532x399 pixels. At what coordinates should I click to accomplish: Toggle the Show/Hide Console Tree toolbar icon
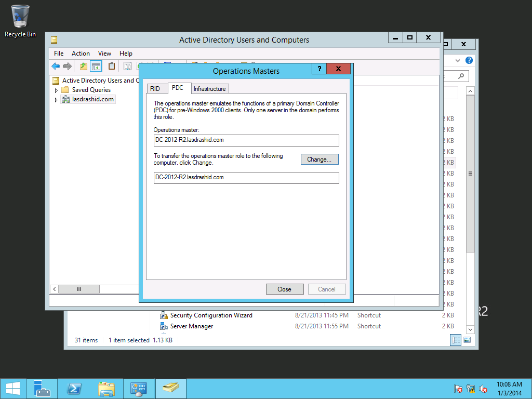96,66
